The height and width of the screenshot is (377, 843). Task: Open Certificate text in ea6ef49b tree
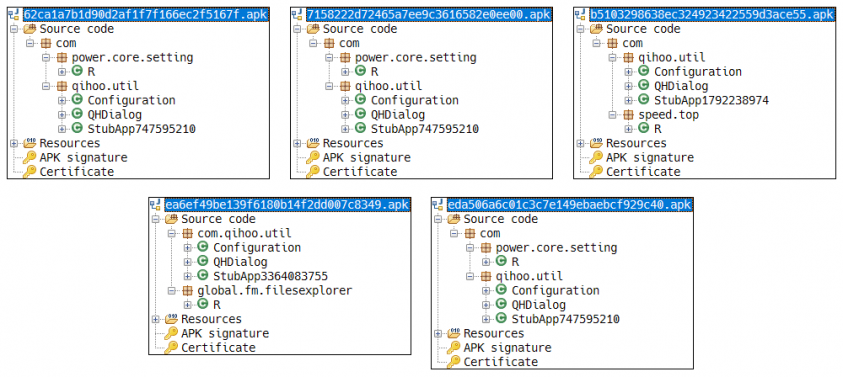218,347
